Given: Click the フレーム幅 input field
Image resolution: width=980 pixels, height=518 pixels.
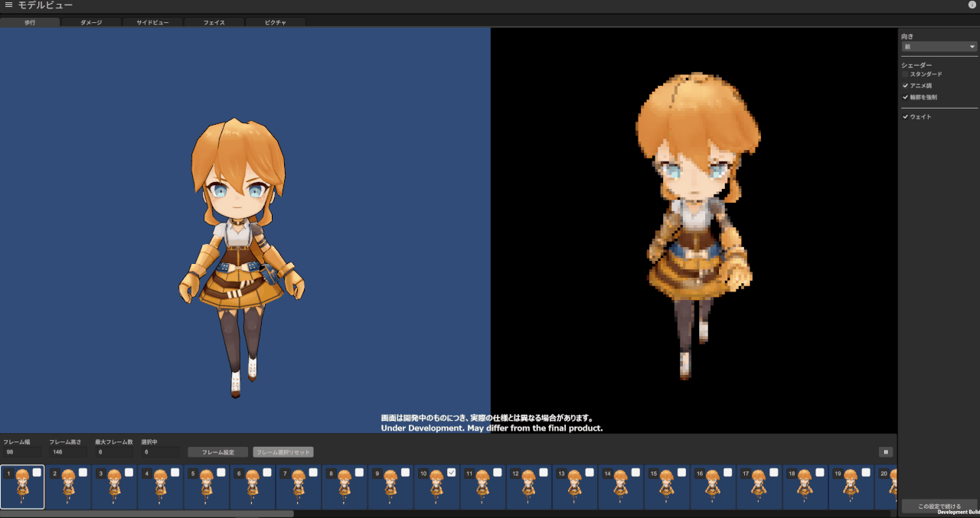Looking at the screenshot, I should pos(21,451).
